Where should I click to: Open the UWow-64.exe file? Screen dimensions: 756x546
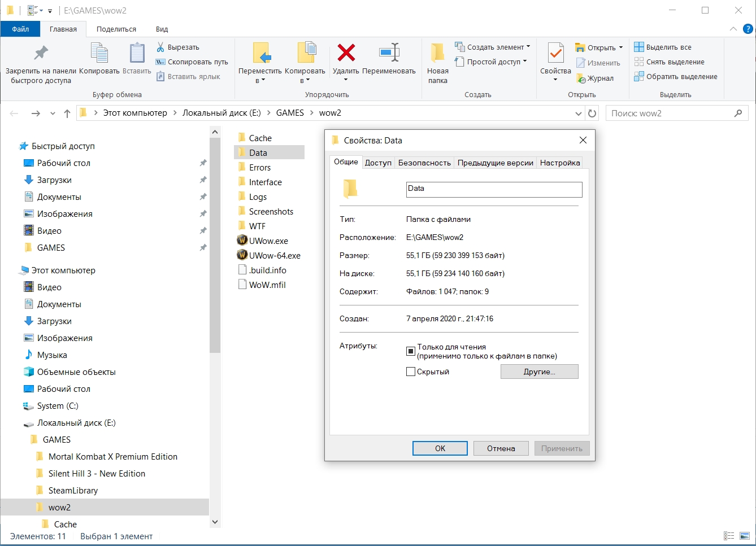tap(275, 255)
